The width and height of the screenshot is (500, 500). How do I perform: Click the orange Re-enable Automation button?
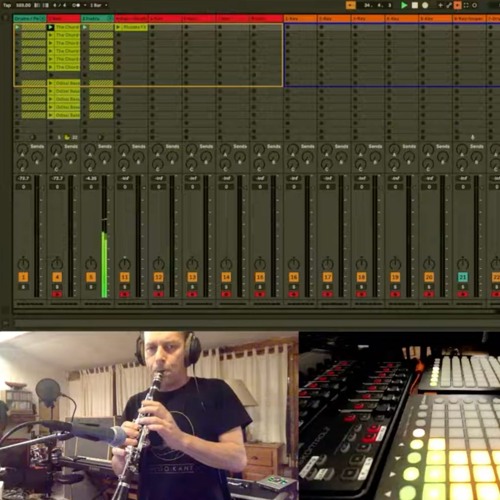(x=457, y=5)
